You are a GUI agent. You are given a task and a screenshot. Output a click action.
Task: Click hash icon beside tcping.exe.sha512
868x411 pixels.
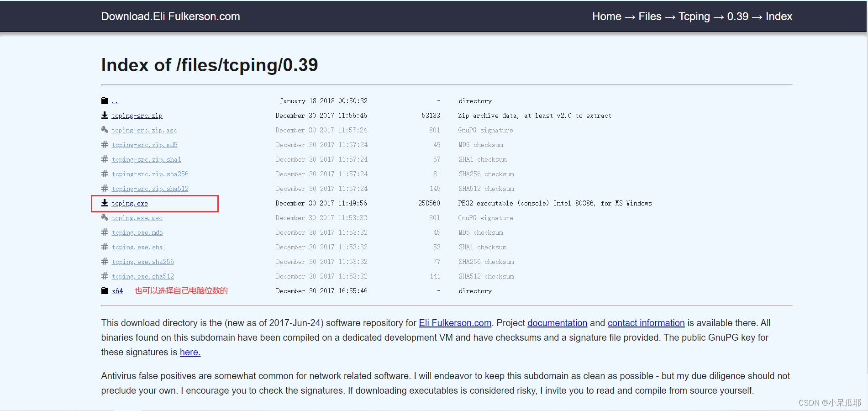105,276
